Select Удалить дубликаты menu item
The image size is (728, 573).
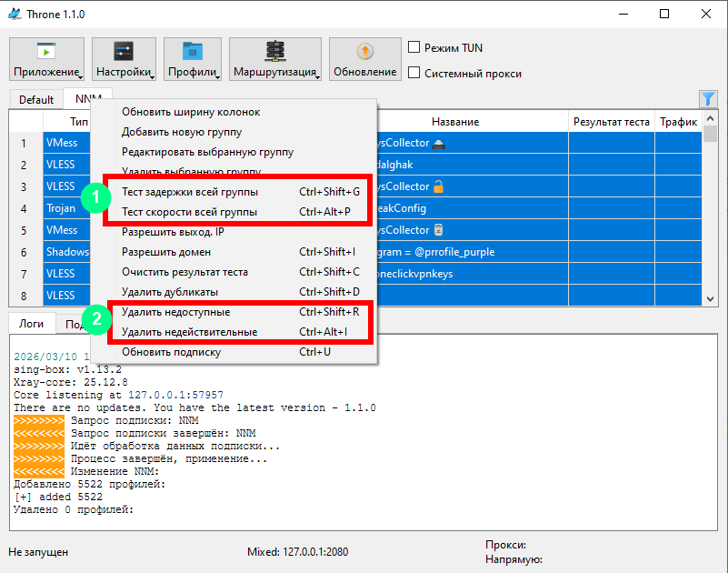170,292
